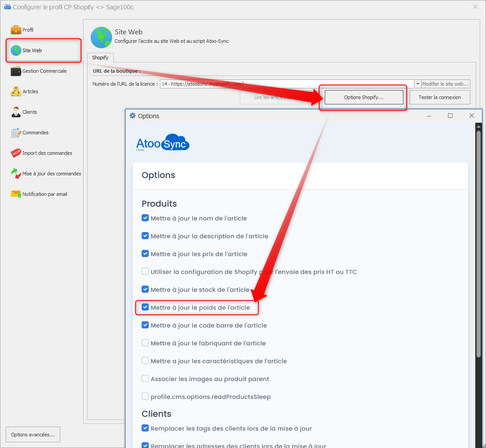Screen dimensions: 486x448
Task: Click 'URL de la boutique :' label
Action: tap(117, 71)
